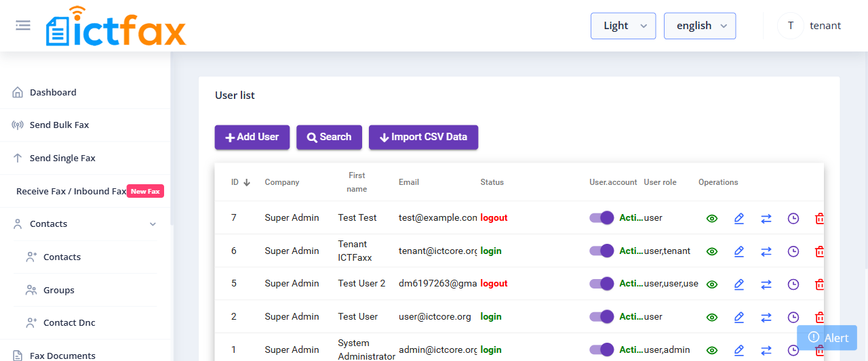Click logout status of Test Test
The image size is (868, 361).
click(x=494, y=218)
